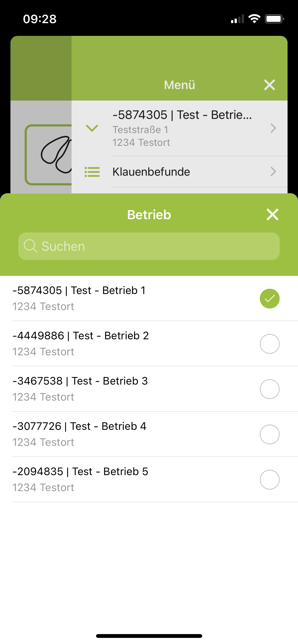Tap the cellular signal icon
The image size is (298, 644).
[x=237, y=19]
